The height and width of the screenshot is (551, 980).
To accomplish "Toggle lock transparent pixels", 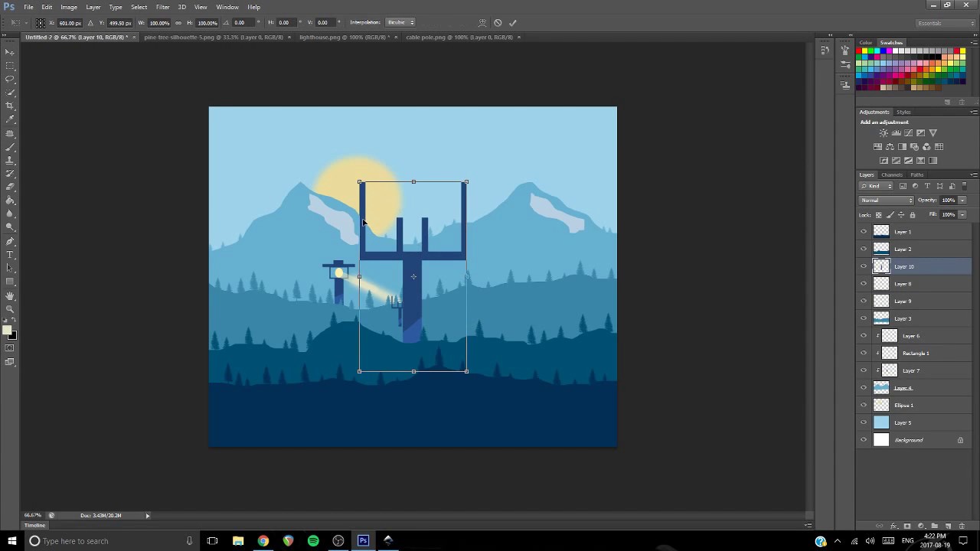I will pyautogui.click(x=878, y=215).
